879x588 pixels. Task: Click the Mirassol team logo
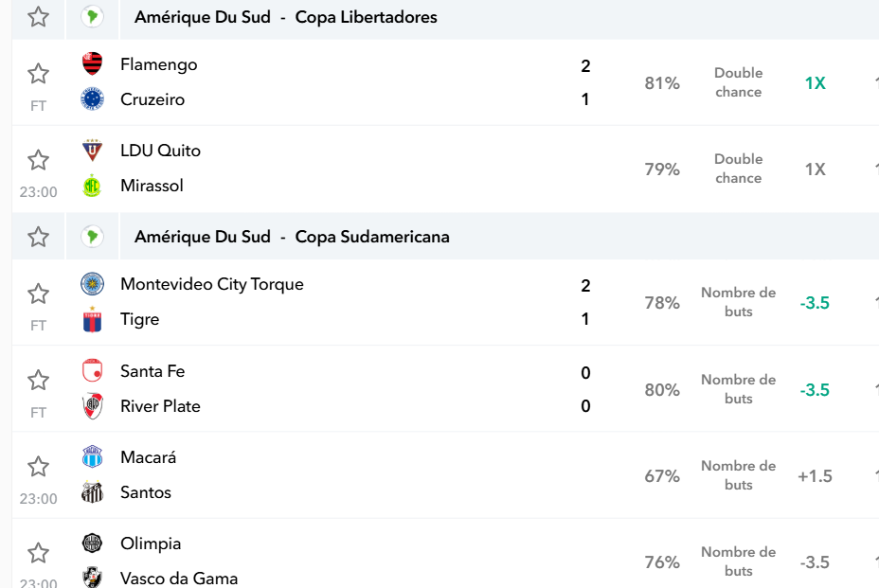click(92, 186)
